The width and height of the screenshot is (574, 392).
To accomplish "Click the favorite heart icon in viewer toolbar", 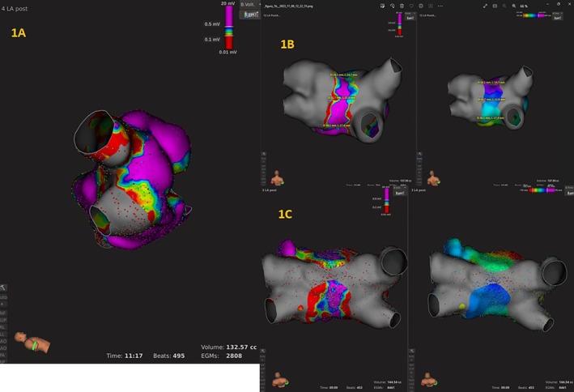I will 411,6.
